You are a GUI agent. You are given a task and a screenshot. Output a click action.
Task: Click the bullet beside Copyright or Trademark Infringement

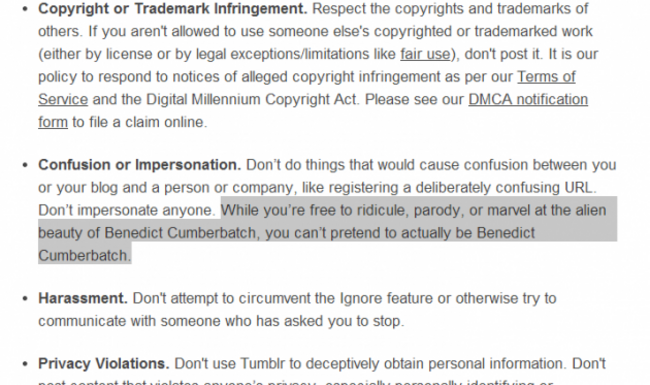pyautogui.click(x=25, y=9)
